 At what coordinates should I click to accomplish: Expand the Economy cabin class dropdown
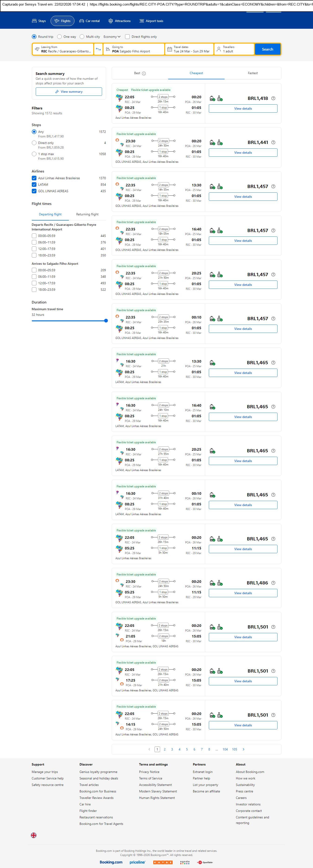click(112, 37)
